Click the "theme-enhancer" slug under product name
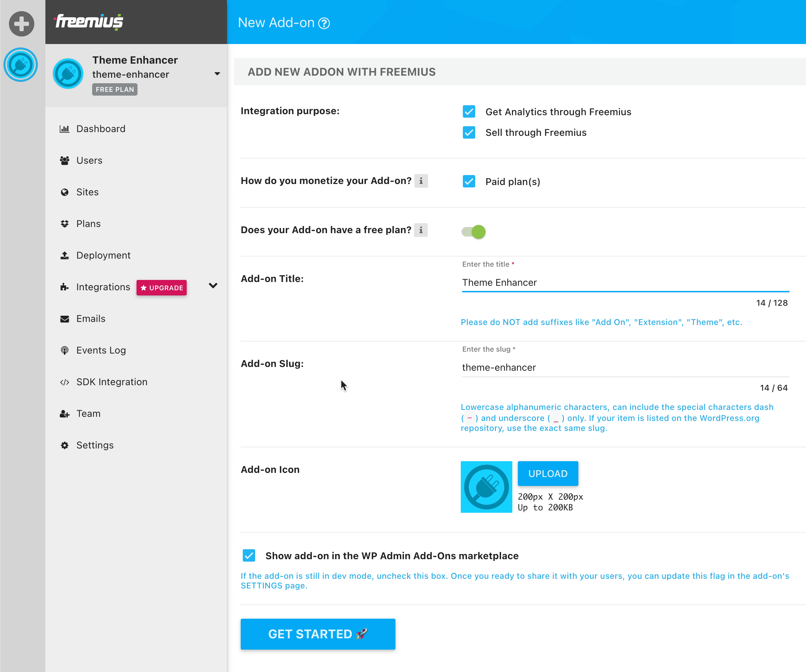806x672 pixels. coord(131,74)
